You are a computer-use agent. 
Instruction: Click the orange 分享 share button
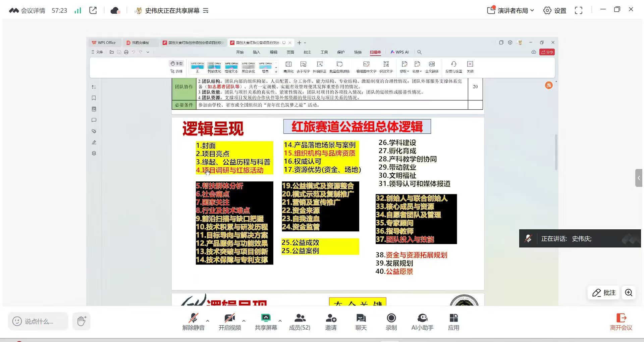547,52
